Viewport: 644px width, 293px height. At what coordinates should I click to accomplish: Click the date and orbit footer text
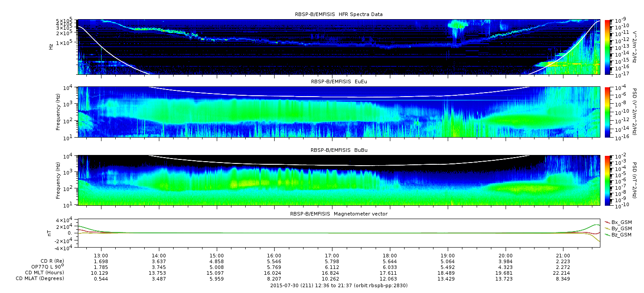pos(339,285)
